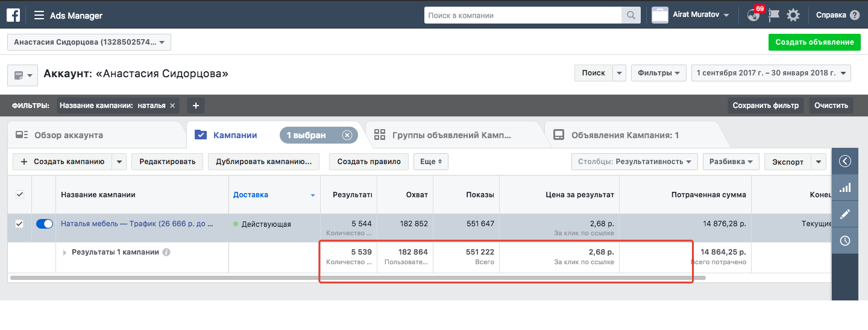This screenshot has height=330, width=868.
Task: Open the charts icon in right sidebar
Action: click(845, 188)
